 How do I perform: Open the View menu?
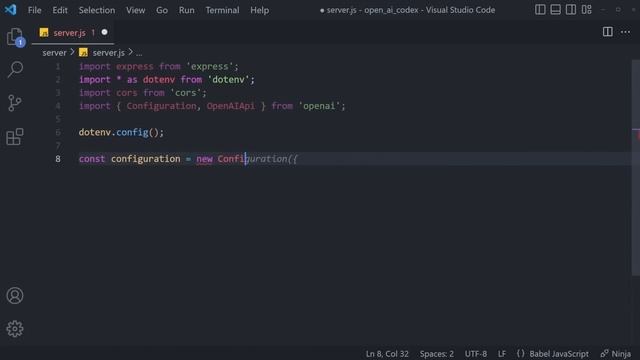(x=136, y=10)
